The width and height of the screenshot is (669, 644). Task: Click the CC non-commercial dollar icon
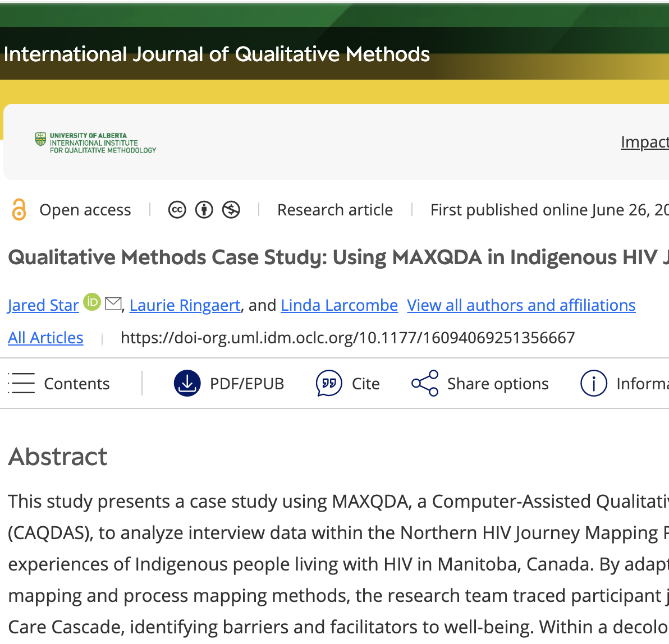coord(231,210)
